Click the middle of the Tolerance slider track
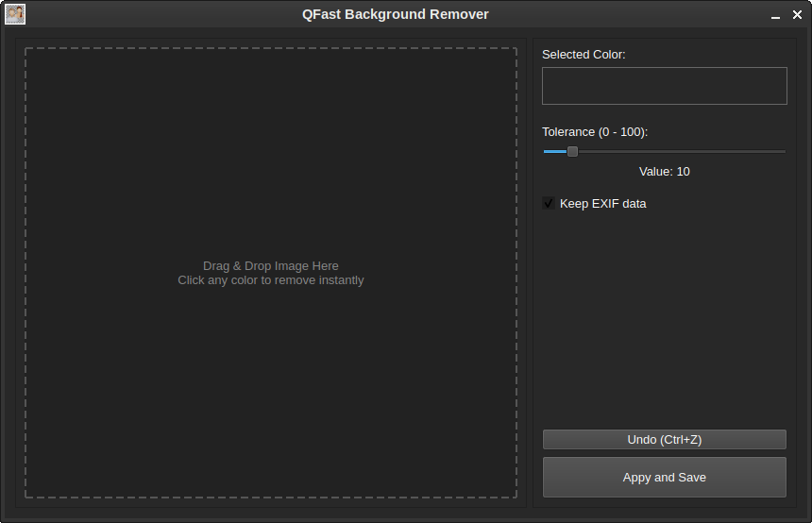812x523 pixels. click(665, 151)
